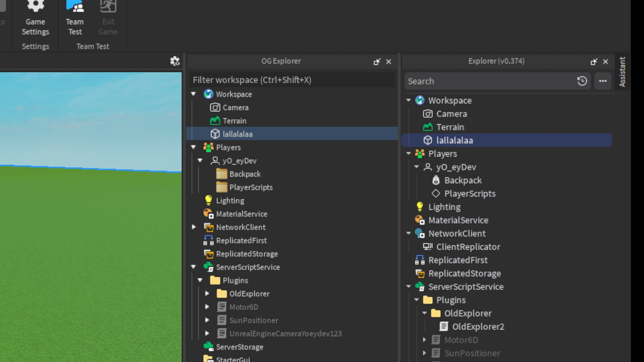Click Players icon in OG Explorer
Viewport: 644px width, 362px height.
coord(208,147)
